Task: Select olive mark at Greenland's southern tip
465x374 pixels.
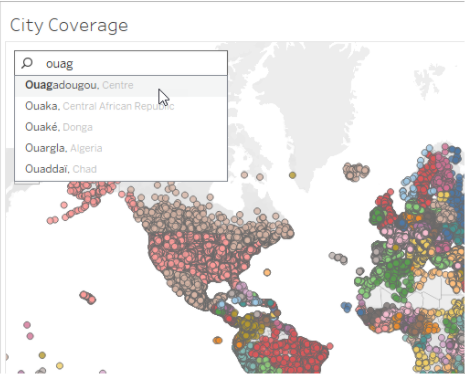Action: [292, 175]
